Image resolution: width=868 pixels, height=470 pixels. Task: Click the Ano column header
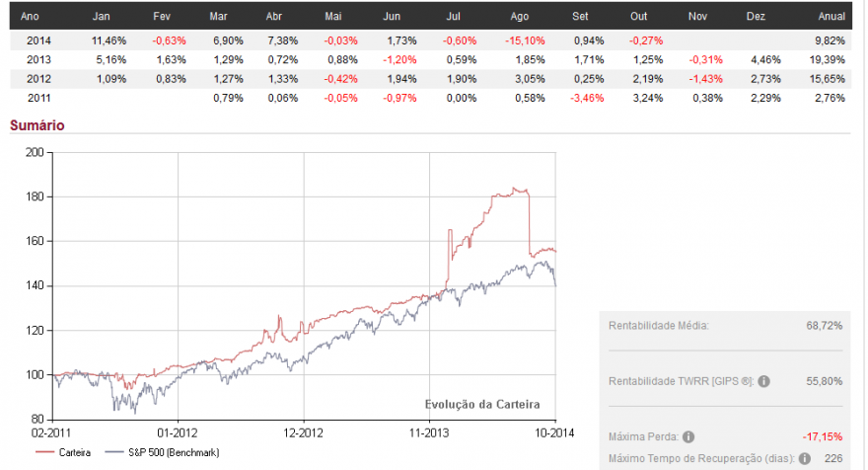click(30, 16)
